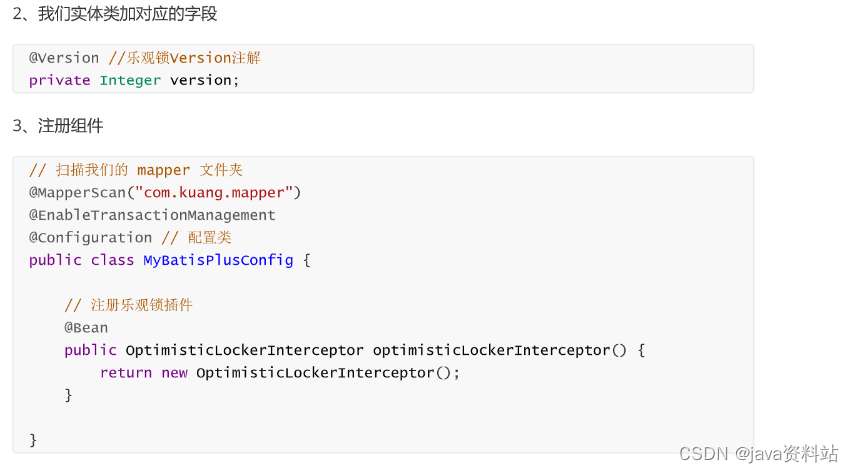This screenshot has width=854, height=473.
Task: Click the @Bean annotation
Action: pos(86,328)
